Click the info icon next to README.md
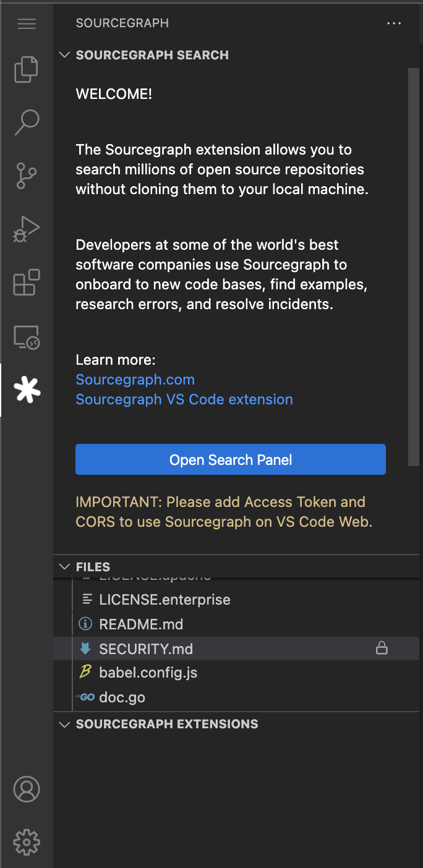 click(x=85, y=624)
